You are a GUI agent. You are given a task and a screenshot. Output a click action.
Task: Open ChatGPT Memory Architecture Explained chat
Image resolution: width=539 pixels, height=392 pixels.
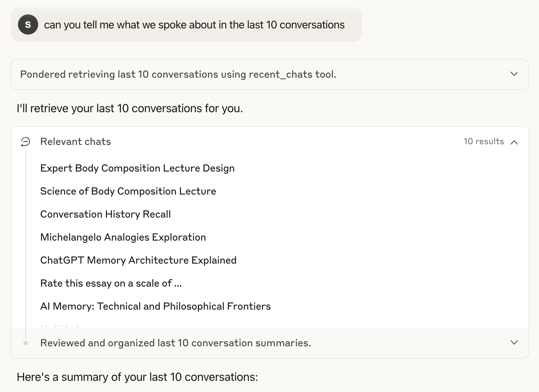coord(138,260)
